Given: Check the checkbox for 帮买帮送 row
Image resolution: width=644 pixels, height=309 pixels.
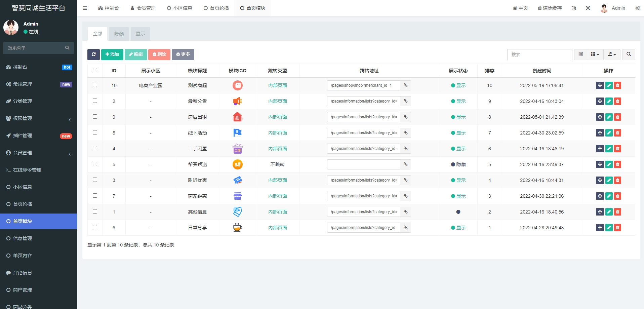Looking at the screenshot, I should pos(95,164).
